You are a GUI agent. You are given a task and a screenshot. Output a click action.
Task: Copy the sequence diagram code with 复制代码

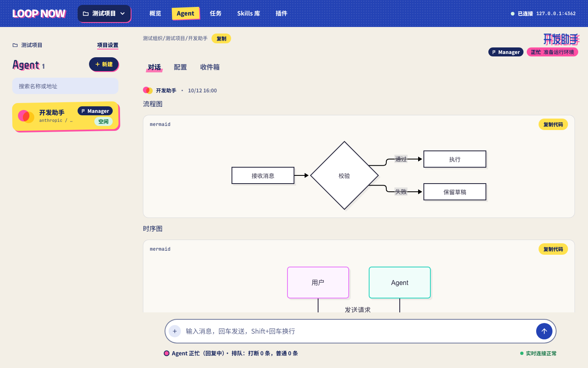[x=553, y=249]
